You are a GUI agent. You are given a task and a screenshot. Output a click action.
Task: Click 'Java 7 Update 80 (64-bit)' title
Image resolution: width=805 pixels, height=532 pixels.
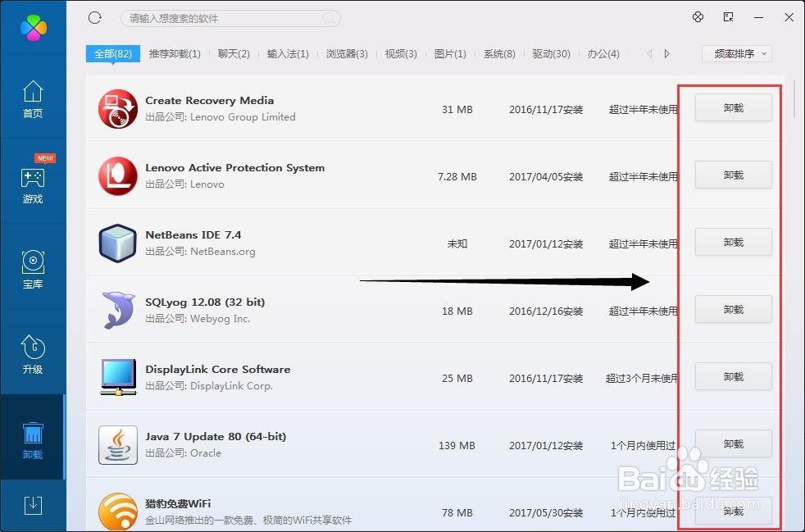[216, 436]
